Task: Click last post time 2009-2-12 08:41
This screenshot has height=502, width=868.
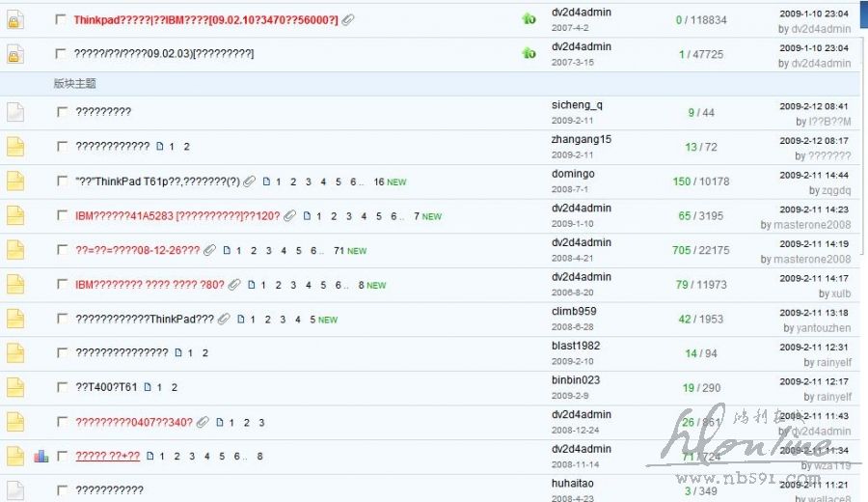Action: coord(814,106)
